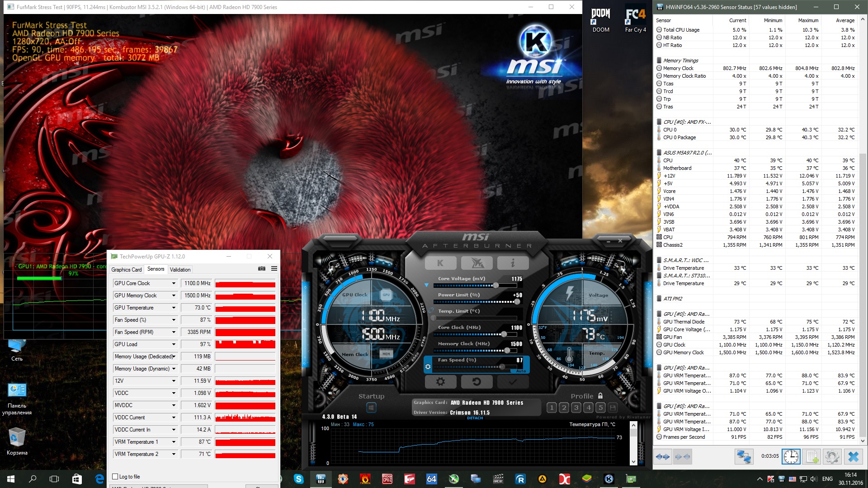Viewport: 868px width, 488px height.
Task: Click the Afterburner reset arrow button
Action: click(476, 382)
